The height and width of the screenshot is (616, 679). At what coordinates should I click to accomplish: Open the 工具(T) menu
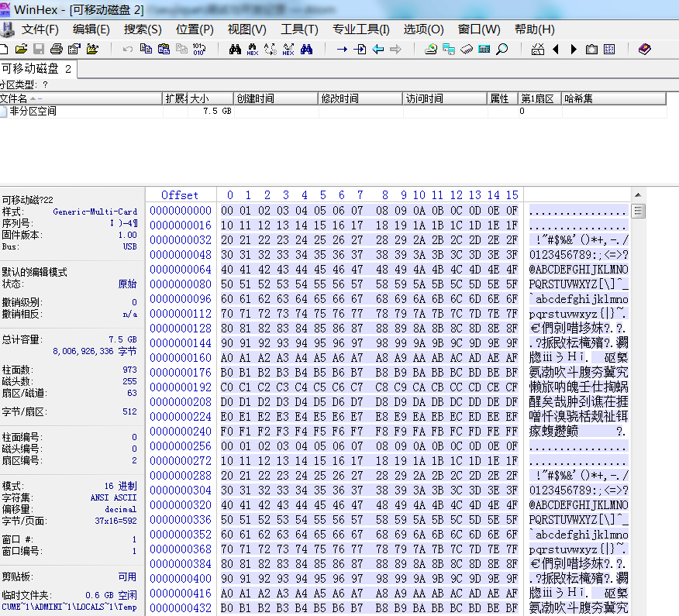[300, 29]
